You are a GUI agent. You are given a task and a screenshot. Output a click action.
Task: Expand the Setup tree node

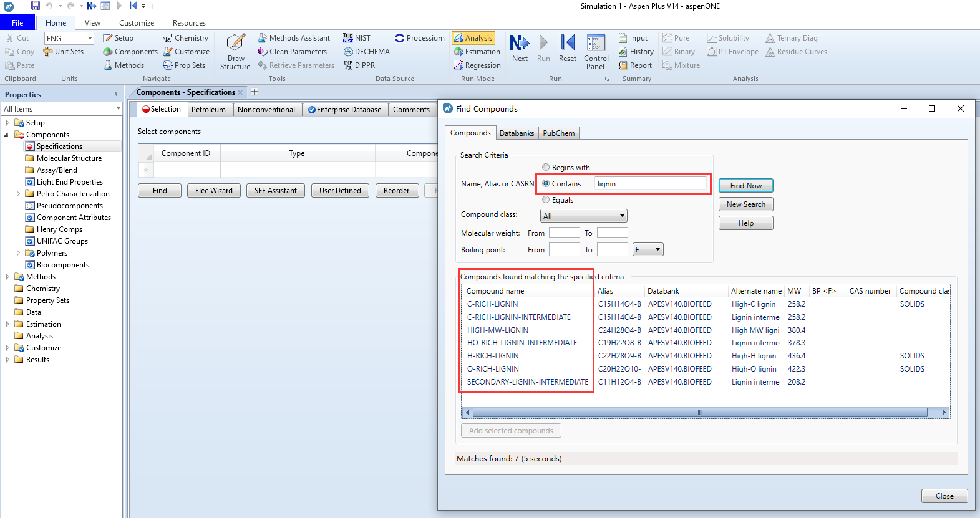(7, 123)
